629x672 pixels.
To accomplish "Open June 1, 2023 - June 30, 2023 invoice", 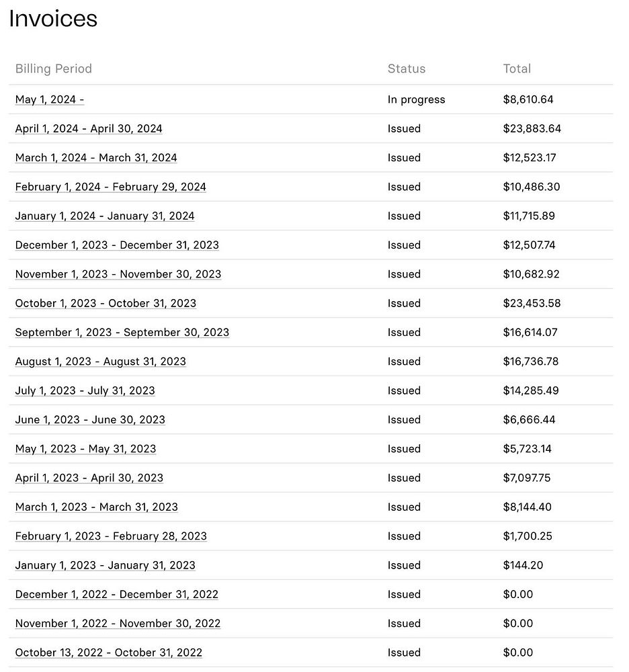I will point(90,420).
